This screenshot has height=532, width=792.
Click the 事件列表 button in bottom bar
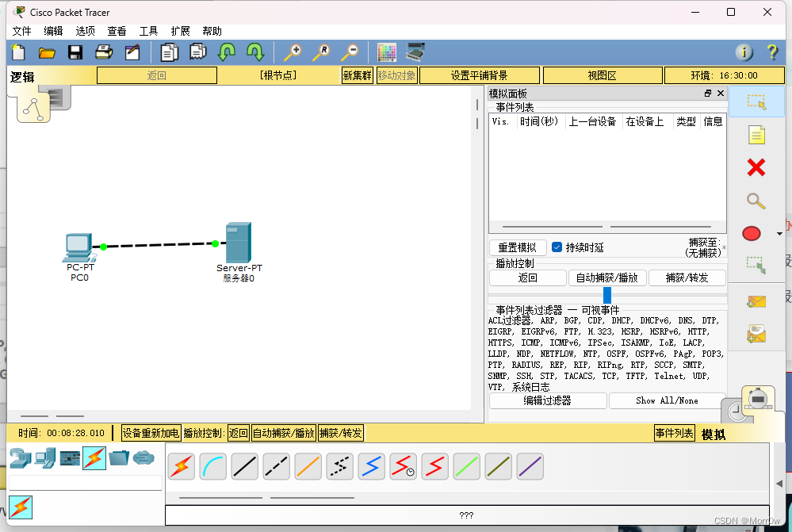click(675, 433)
